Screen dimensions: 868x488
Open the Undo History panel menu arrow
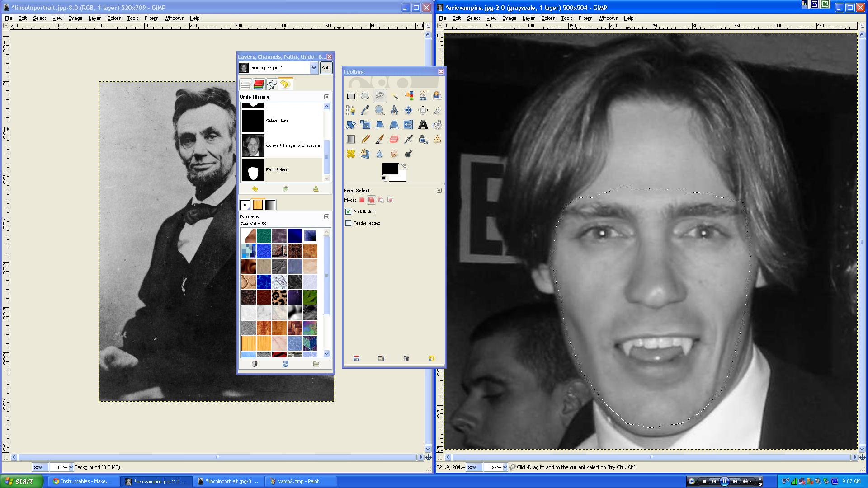tap(326, 97)
